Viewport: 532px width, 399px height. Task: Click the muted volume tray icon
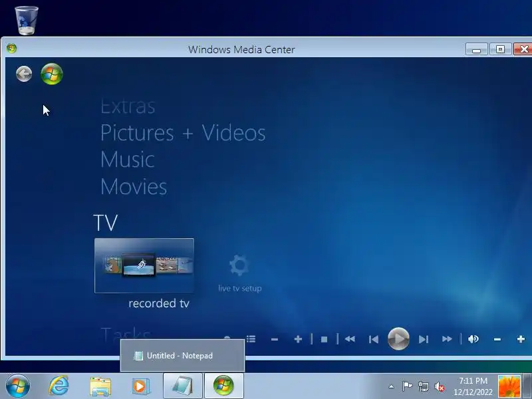pos(440,386)
